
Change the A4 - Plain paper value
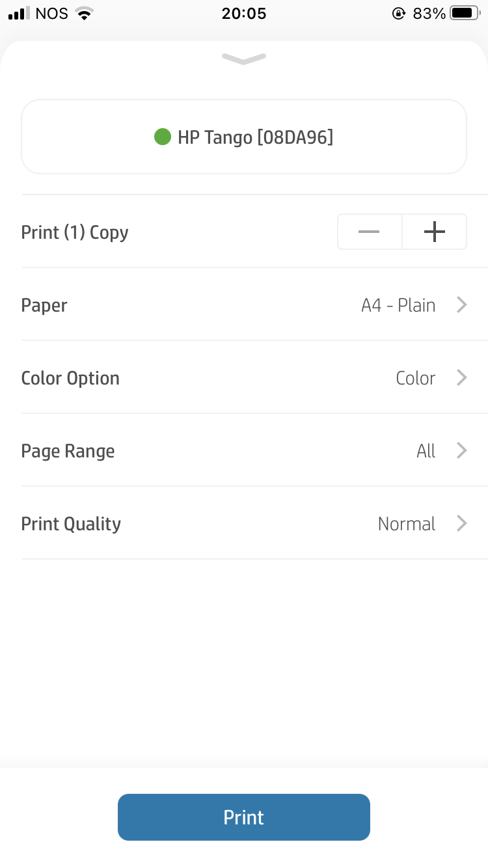pos(398,305)
